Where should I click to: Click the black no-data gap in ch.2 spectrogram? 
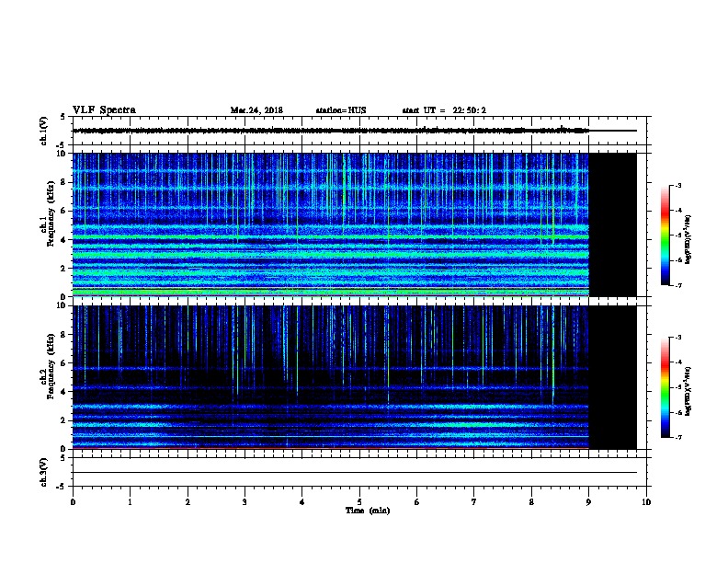(613, 377)
